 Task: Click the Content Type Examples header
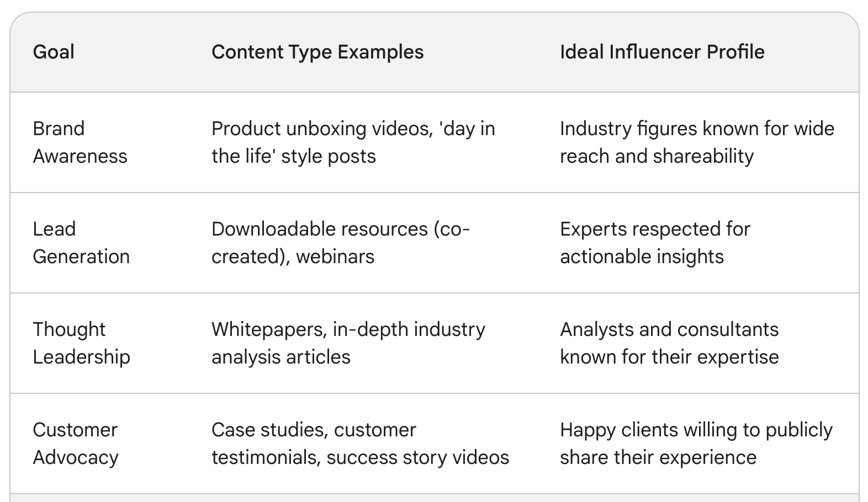pyautogui.click(x=317, y=52)
